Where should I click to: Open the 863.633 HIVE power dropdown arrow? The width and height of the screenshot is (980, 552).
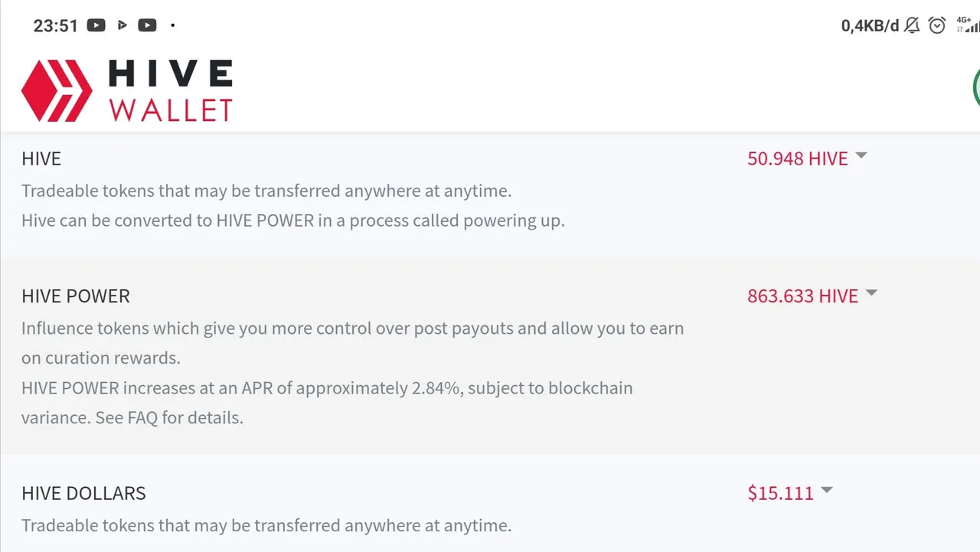(871, 293)
